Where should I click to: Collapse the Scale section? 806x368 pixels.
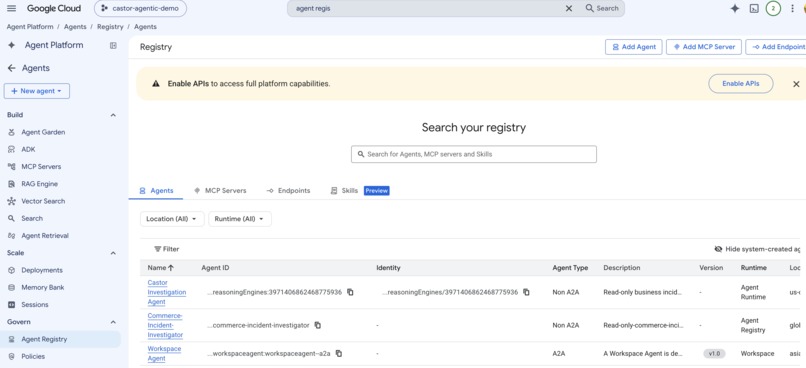[x=113, y=253]
